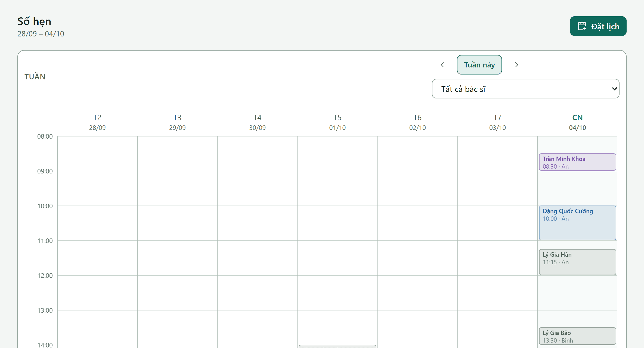Viewport: 644px width, 348px height.
Task: Click the 11:00 time label
Action: 45,241
